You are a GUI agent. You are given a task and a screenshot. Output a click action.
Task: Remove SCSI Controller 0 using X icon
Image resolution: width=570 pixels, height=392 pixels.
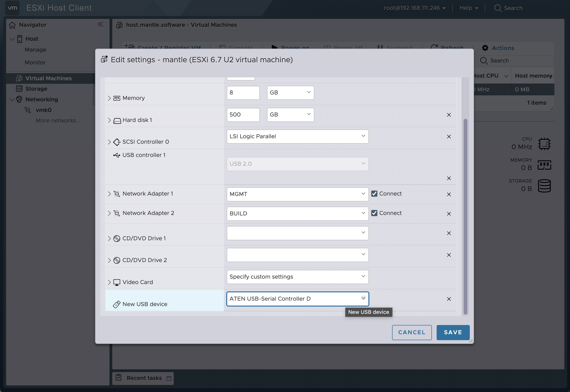tap(448, 137)
